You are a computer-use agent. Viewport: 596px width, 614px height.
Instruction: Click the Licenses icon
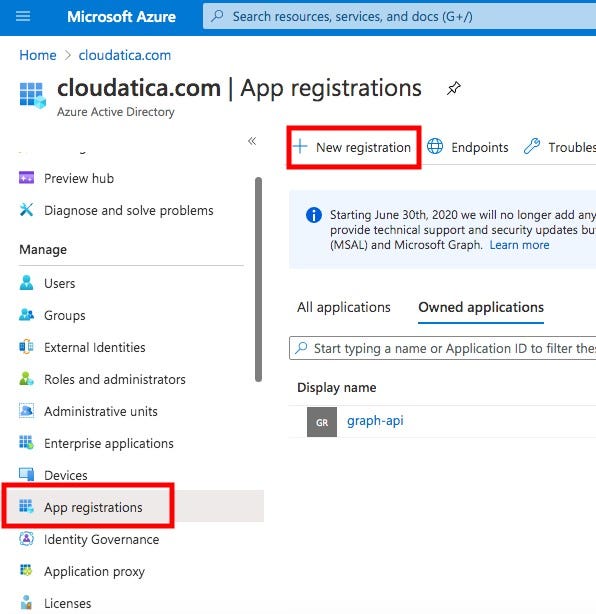tap(26, 602)
